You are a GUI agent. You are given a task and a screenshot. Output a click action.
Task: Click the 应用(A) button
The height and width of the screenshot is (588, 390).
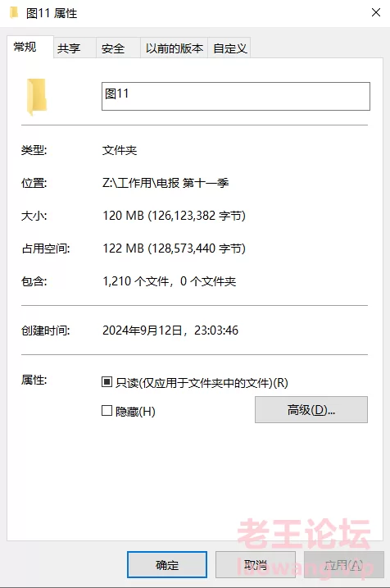click(344, 564)
